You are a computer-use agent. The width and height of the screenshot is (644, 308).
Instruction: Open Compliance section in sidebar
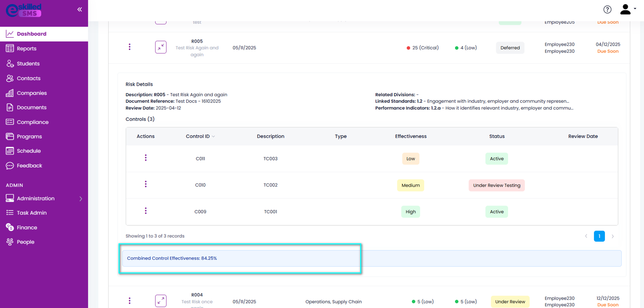tap(32, 122)
